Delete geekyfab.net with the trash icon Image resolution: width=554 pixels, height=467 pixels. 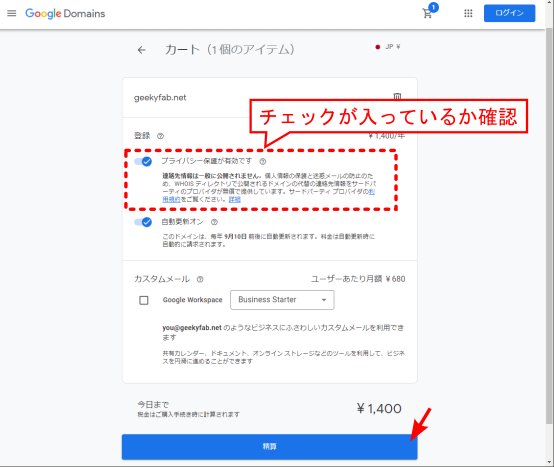[397, 96]
